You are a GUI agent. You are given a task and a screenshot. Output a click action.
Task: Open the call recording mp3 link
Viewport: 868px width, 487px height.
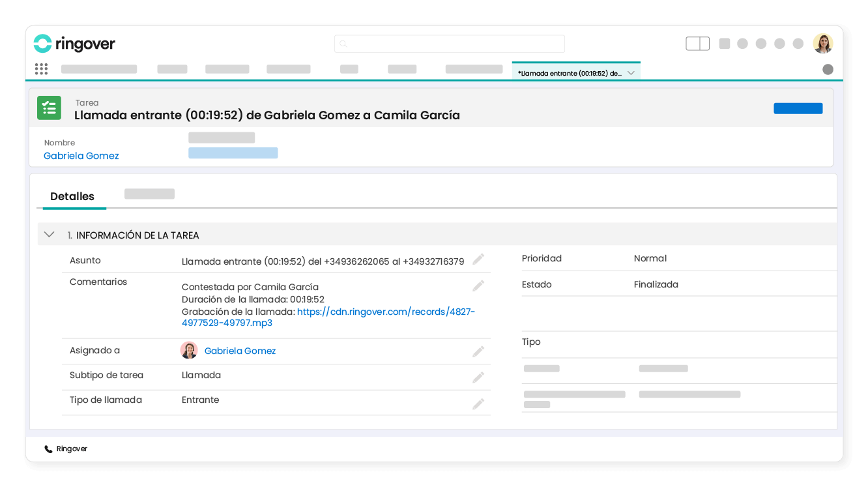[x=386, y=312]
